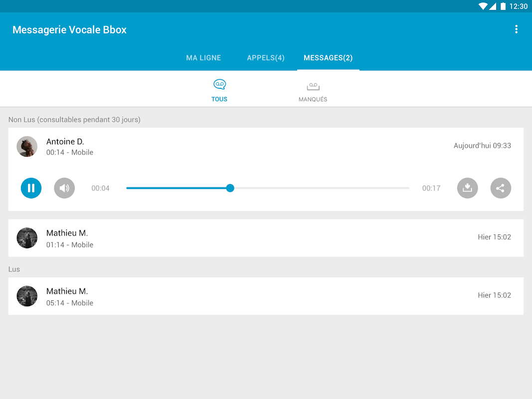
Task: Select the Antoine D. name text
Action: click(65, 142)
